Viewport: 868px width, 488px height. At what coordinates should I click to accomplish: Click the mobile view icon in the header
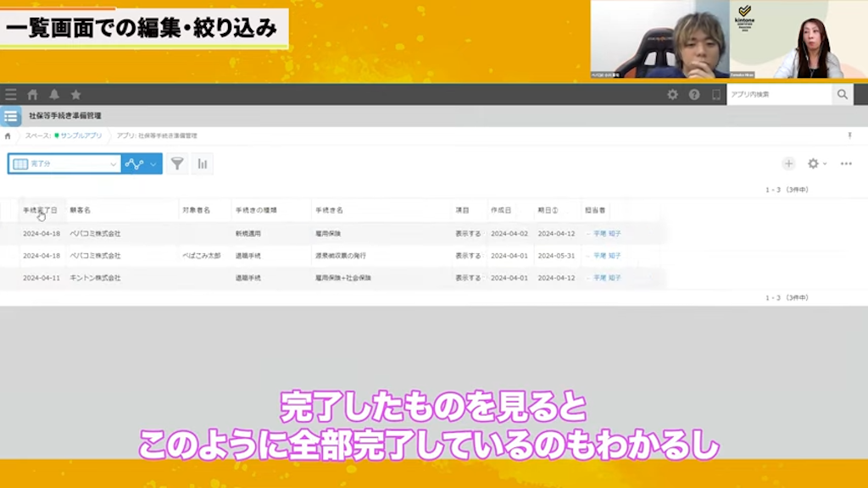click(x=716, y=94)
